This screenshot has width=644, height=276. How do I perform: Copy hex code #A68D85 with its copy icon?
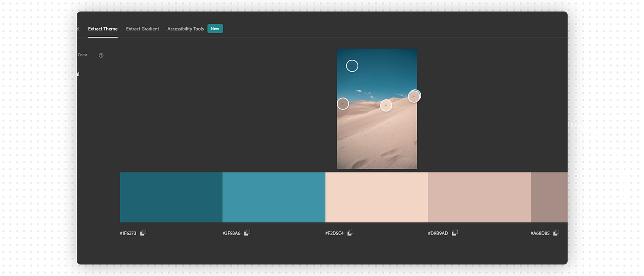[556, 233]
